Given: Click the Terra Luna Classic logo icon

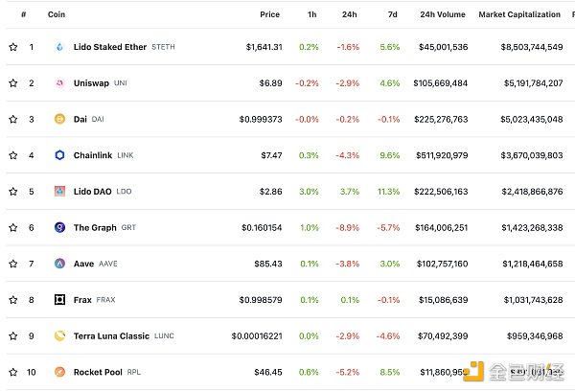Looking at the screenshot, I should click(x=59, y=336).
